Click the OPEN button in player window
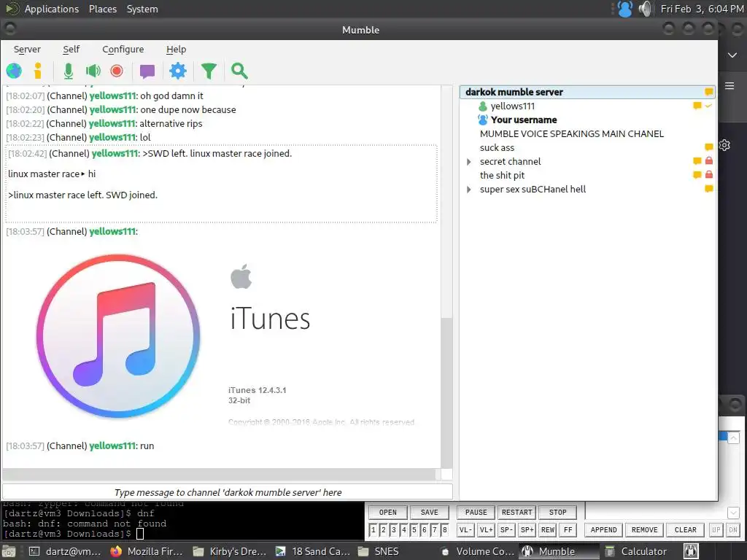The width and height of the screenshot is (747, 560). click(x=388, y=513)
